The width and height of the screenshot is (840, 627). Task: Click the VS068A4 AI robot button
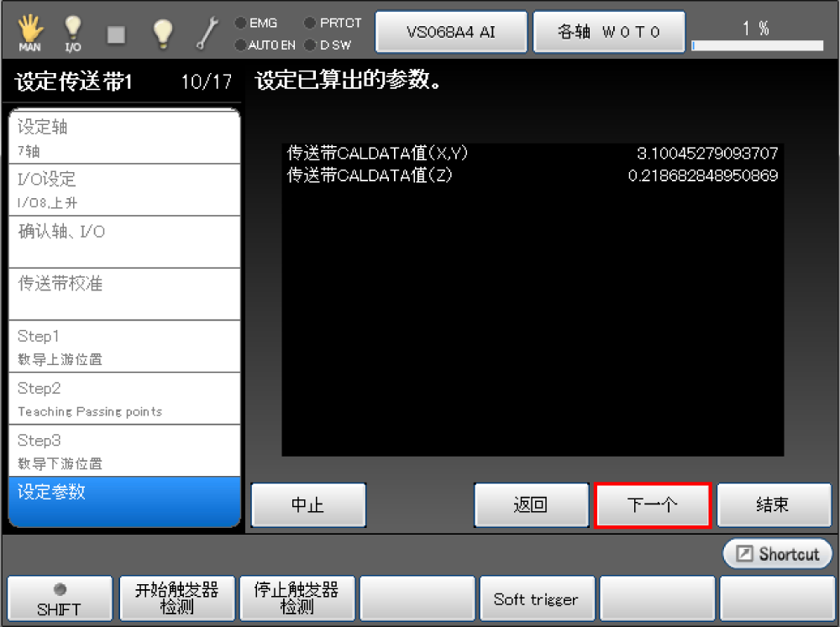tap(451, 32)
